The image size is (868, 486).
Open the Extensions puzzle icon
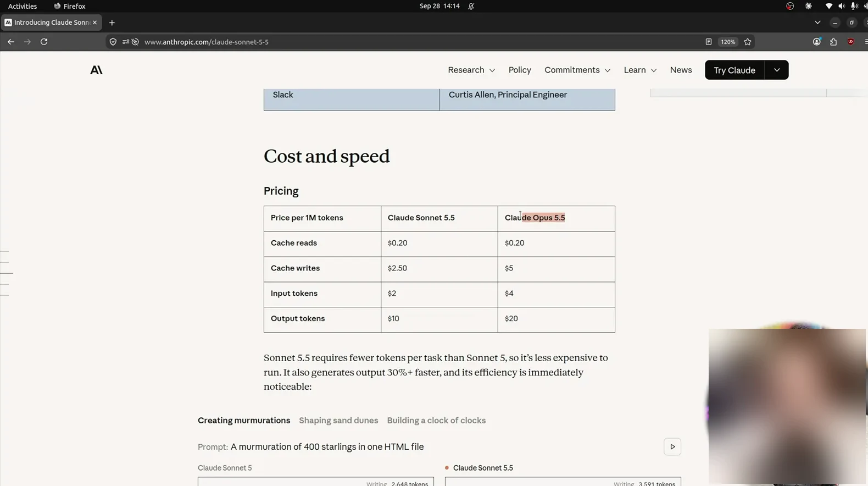(833, 42)
